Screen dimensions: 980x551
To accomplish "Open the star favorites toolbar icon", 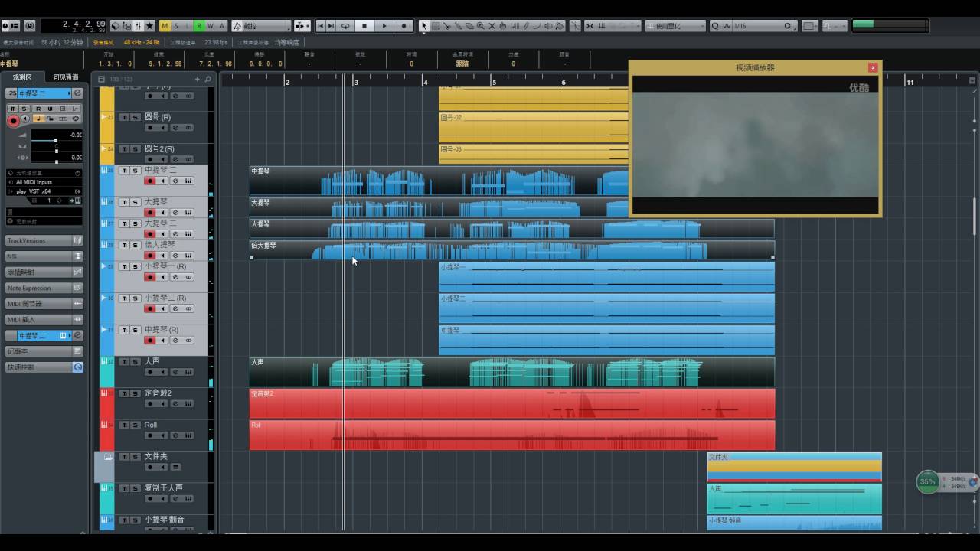I will click(x=149, y=26).
